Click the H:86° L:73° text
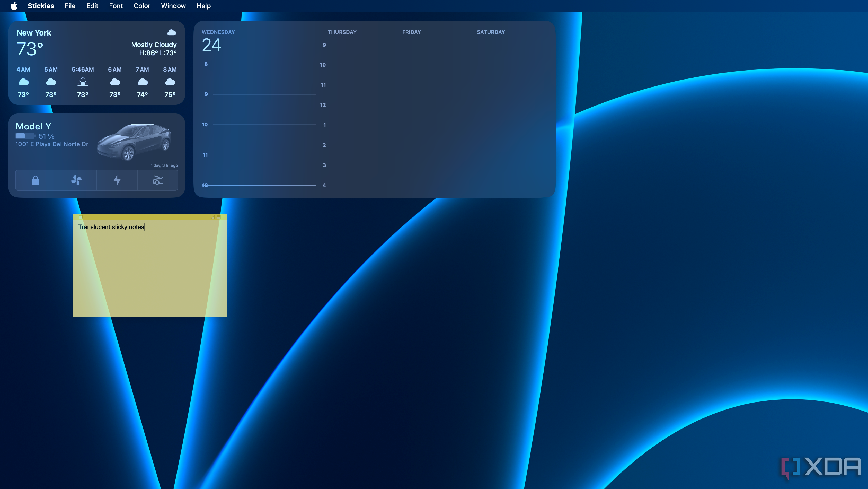Image resolution: width=868 pixels, height=489 pixels. click(x=158, y=53)
